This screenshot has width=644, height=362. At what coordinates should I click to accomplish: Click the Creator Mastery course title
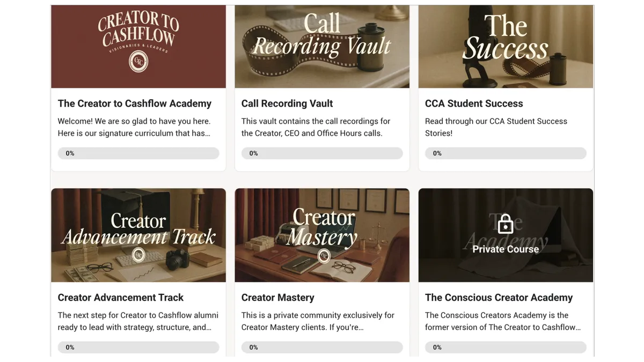click(x=278, y=298)
